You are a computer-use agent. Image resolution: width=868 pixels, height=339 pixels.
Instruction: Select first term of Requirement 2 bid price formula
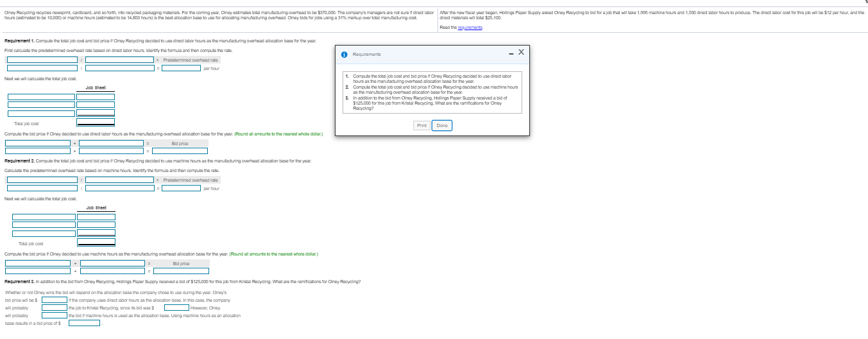[x=37, y=263]
